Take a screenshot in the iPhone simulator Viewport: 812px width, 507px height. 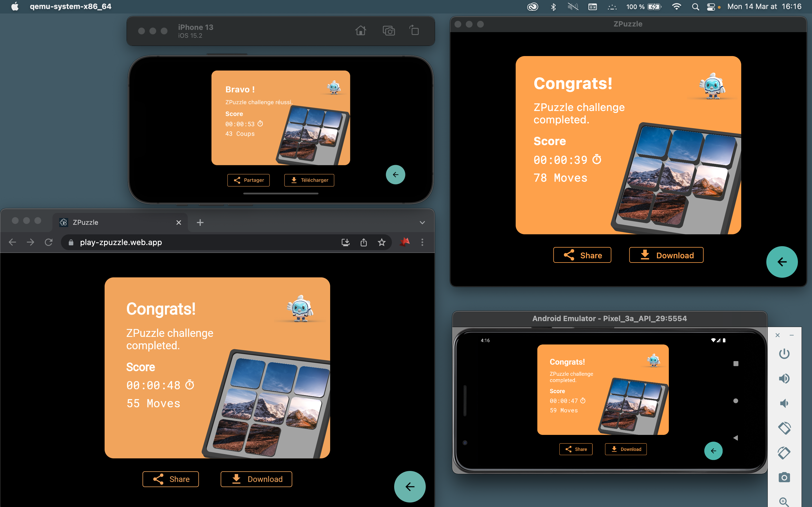389,31
